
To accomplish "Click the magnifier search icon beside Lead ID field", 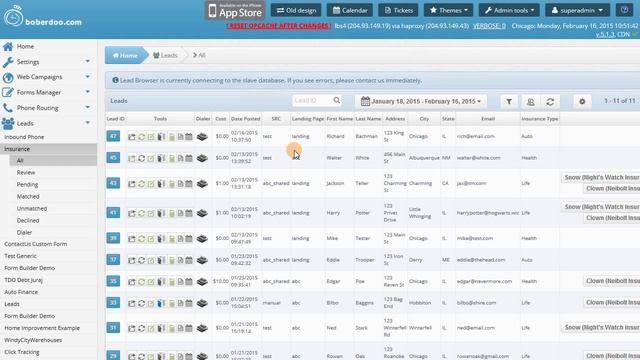I will tap(336, 100).
